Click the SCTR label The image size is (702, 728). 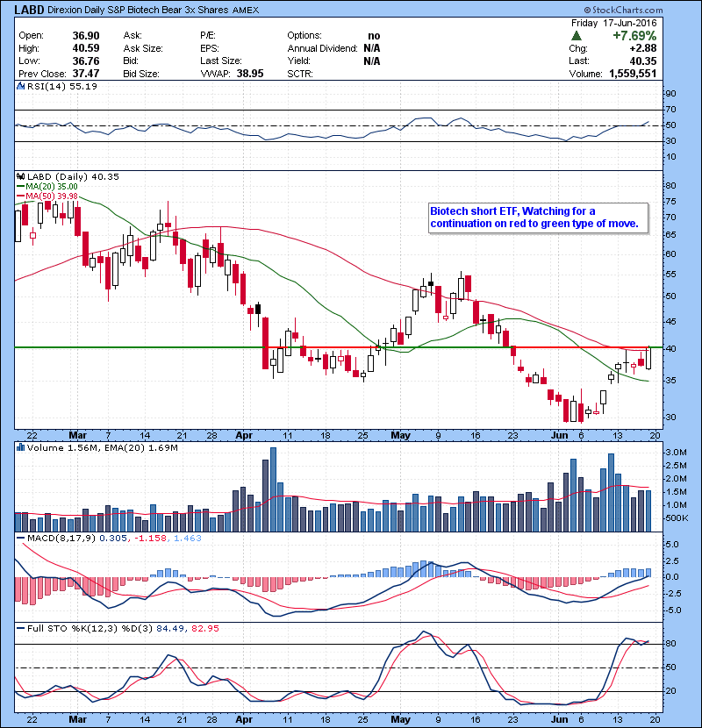pos(299,74)
